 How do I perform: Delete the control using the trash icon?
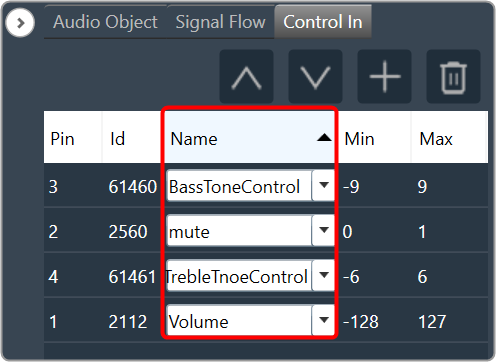453,77
